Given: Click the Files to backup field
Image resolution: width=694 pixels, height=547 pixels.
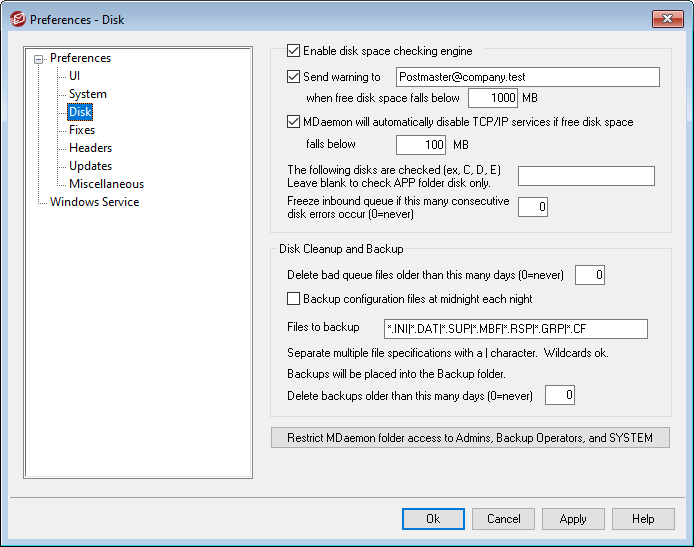Looking at the screenshot, I should point(515,329).
